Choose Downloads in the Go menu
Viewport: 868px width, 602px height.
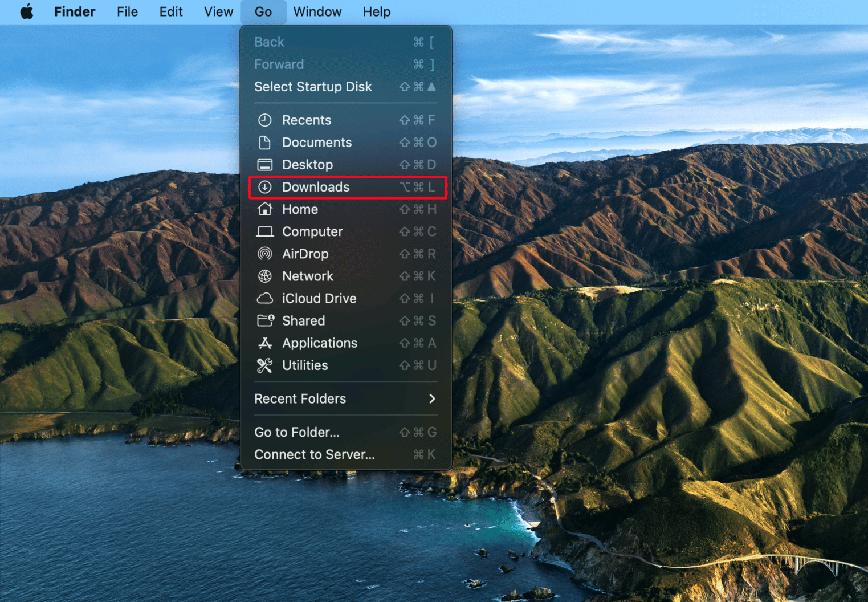coord(346,187)
